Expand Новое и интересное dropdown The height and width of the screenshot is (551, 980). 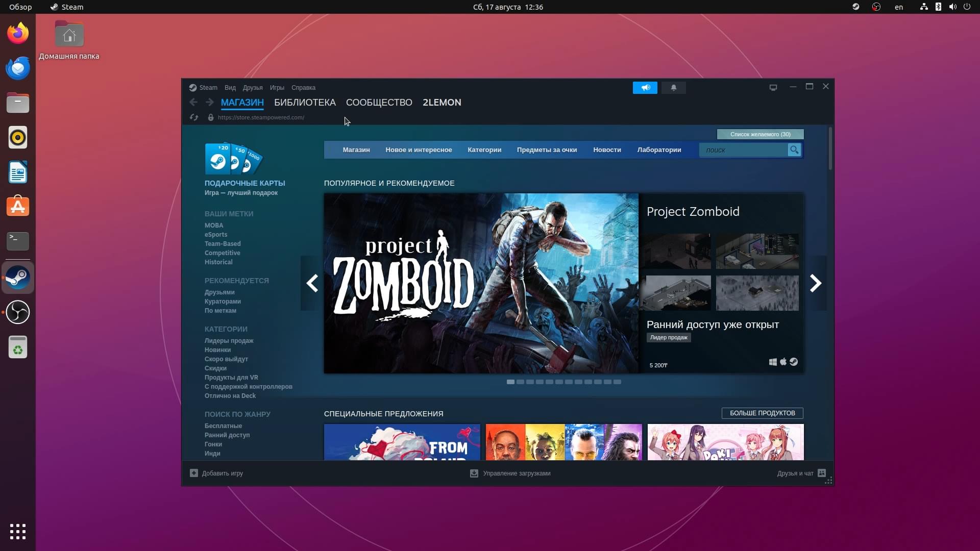click(419, 150)
